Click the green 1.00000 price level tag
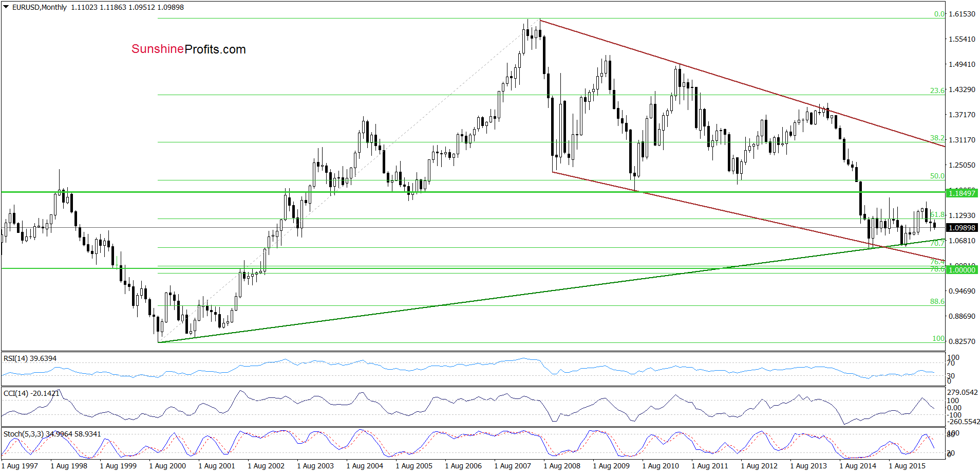Viewport: 980px width, 473px height. pyautogui.click(x=962, y=270)
